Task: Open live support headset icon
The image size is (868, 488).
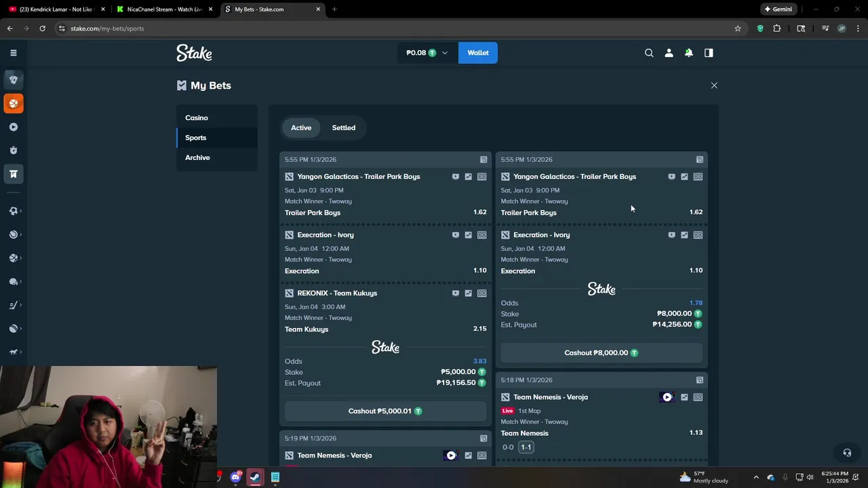Action: pos(846,453)
